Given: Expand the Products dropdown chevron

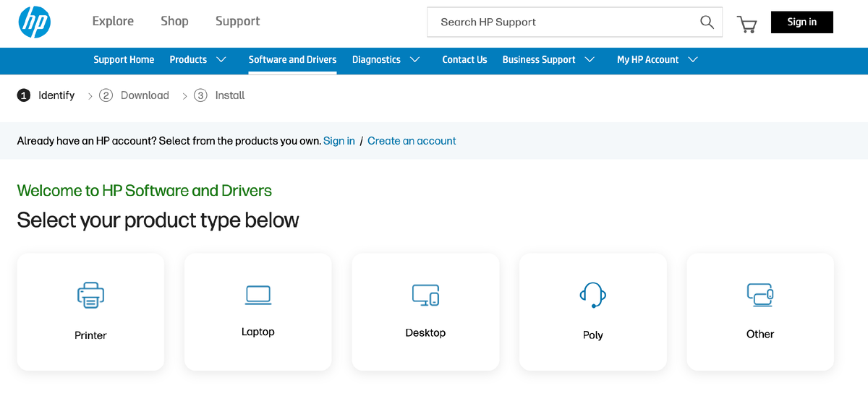Looking at the screenshot, I should pyautogui.click(x=221, y=60).
